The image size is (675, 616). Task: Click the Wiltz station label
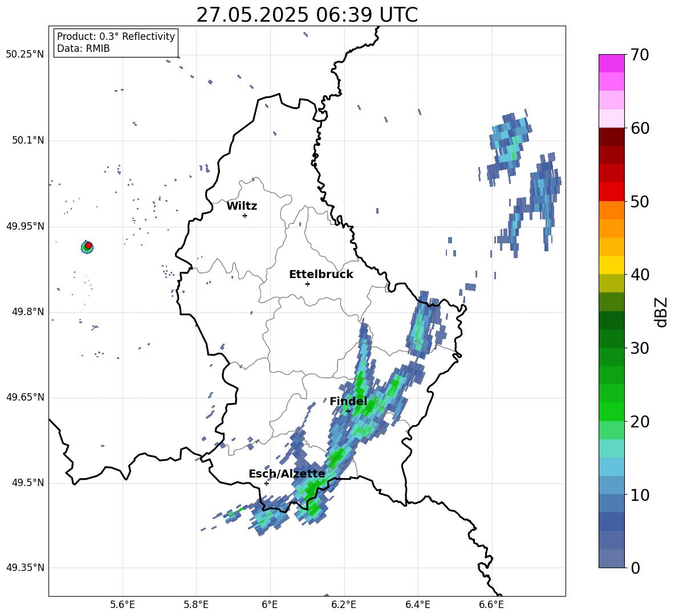point(242,206)
